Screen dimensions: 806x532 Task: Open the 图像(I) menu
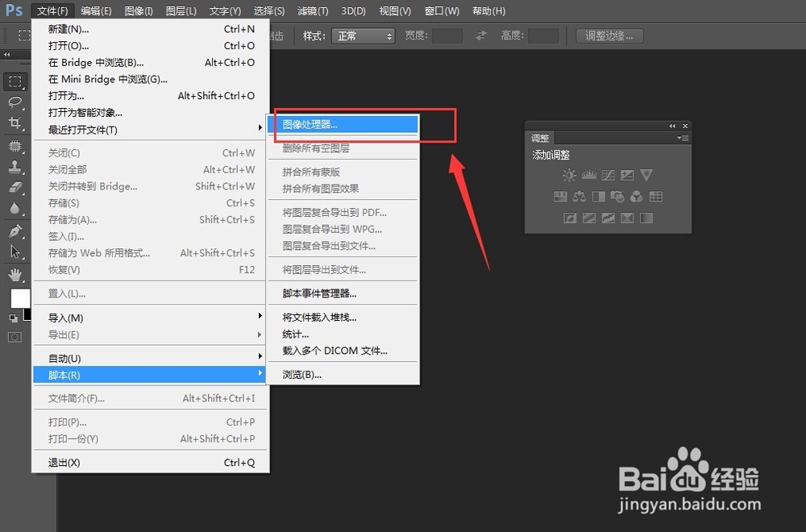coord(139,10)
